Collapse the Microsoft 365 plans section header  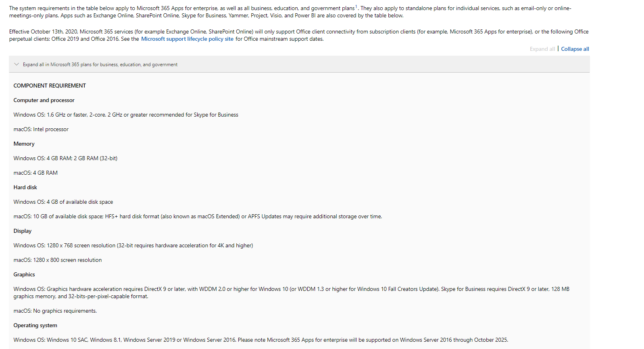tap(100, 65)
